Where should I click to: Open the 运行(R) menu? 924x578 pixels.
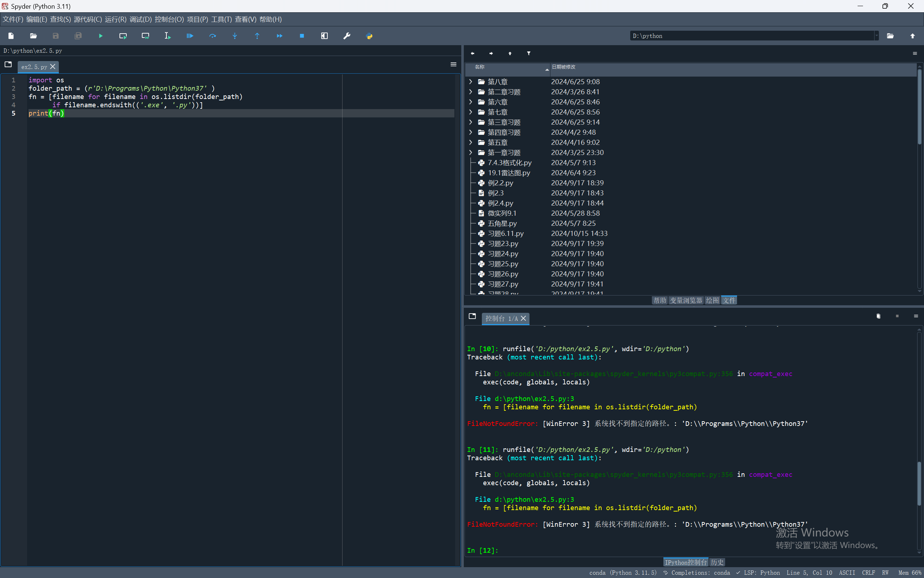click(116, 19)
